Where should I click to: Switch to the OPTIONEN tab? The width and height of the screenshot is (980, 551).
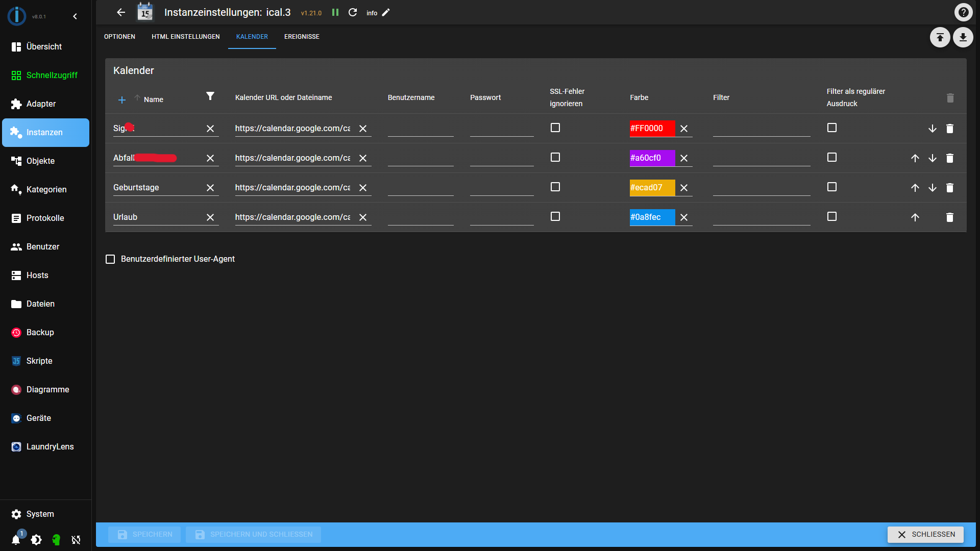(x=119, y=37)
